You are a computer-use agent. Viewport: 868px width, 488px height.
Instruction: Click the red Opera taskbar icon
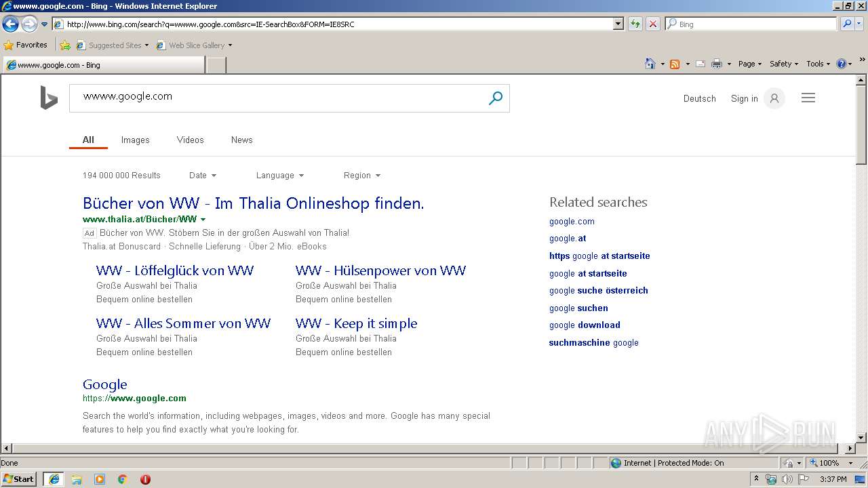[x=145, y=479]
